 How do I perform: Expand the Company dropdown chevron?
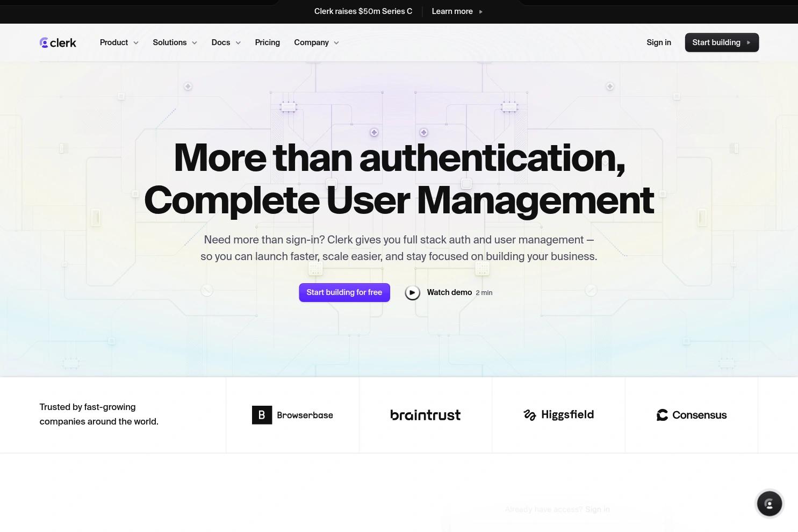(x=336, y=43)
